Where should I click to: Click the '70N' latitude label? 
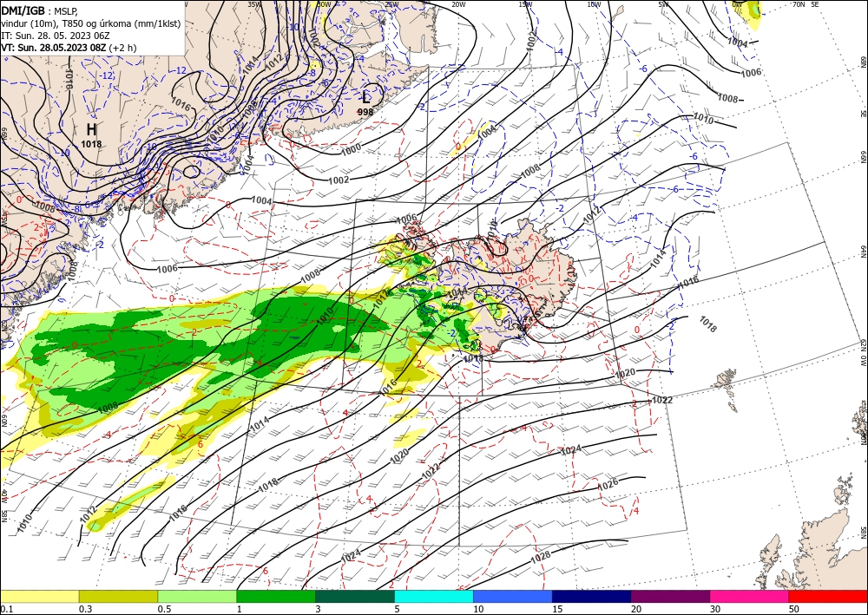click(x=799, y=4)
